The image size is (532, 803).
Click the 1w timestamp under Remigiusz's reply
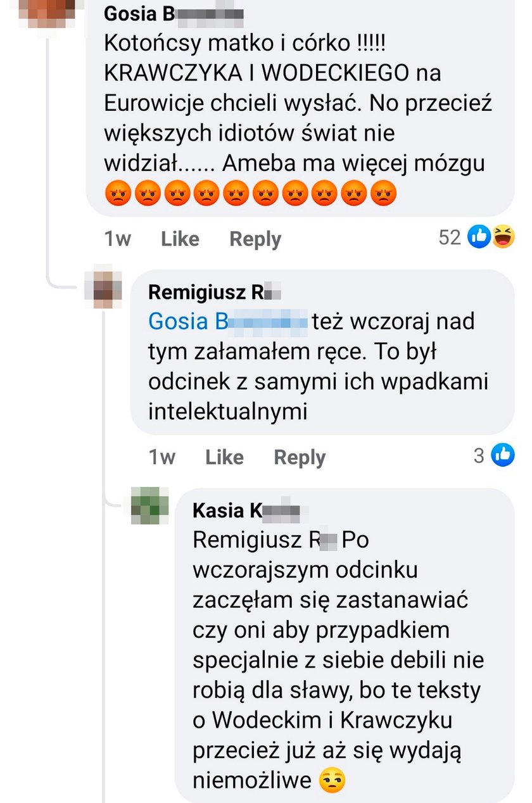(x=162, y=457)
